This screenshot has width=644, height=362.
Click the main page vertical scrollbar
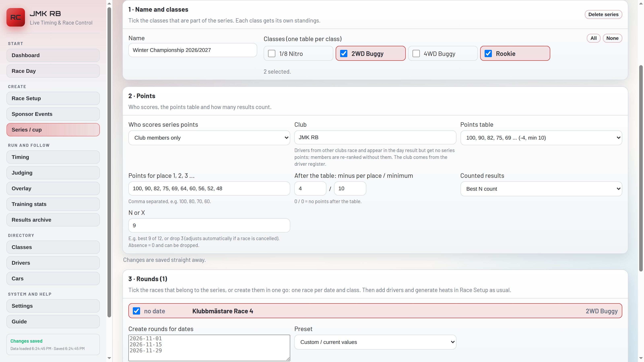(641, 168)
